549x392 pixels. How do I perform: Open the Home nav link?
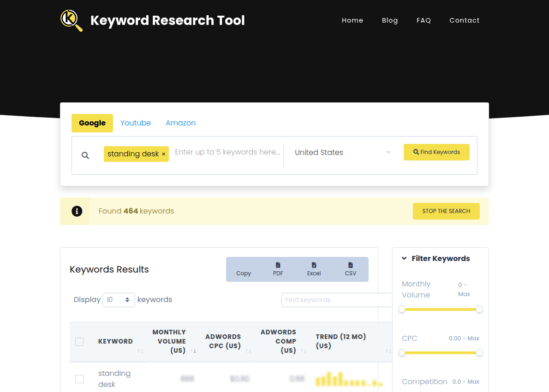[352, 20]
